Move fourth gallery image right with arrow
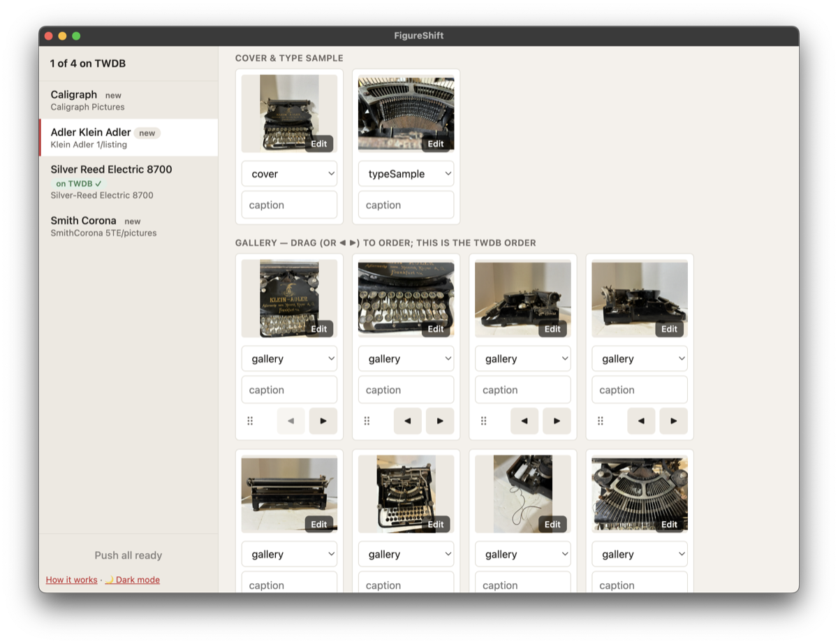Viewport: 838px width, 644px height. point(673,421)
